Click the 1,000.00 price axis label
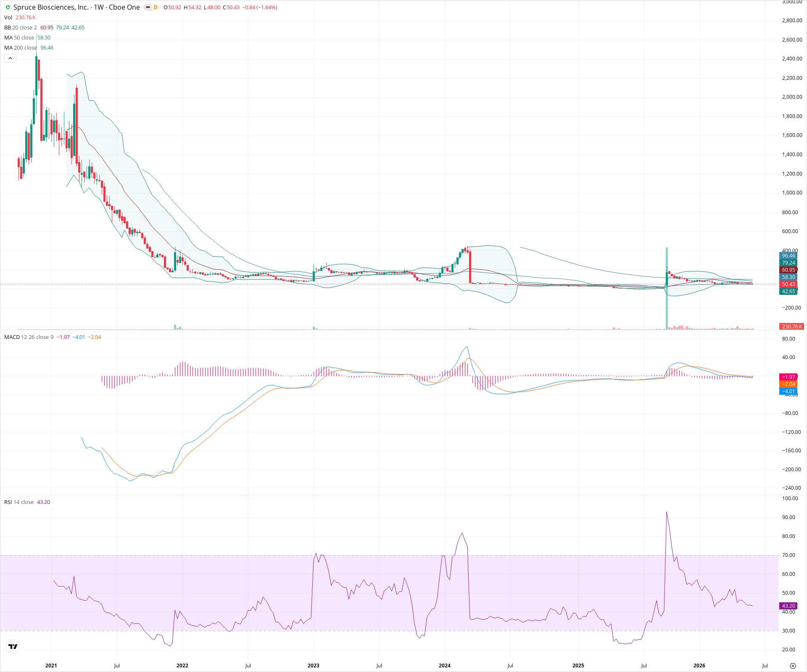The image size is (807, 672). tap(792, 193)
